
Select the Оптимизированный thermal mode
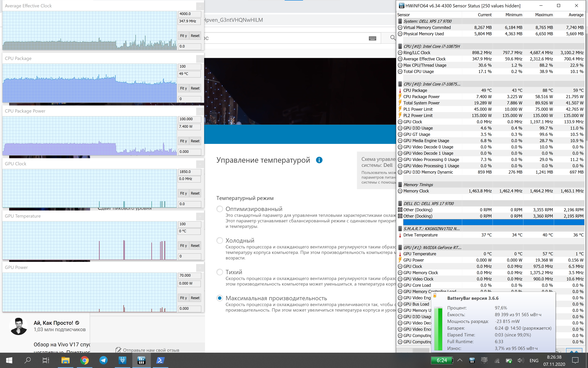220,209
